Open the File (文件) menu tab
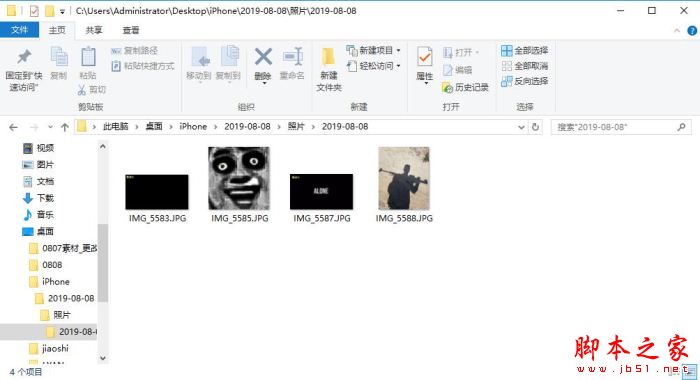 (20, 30)
